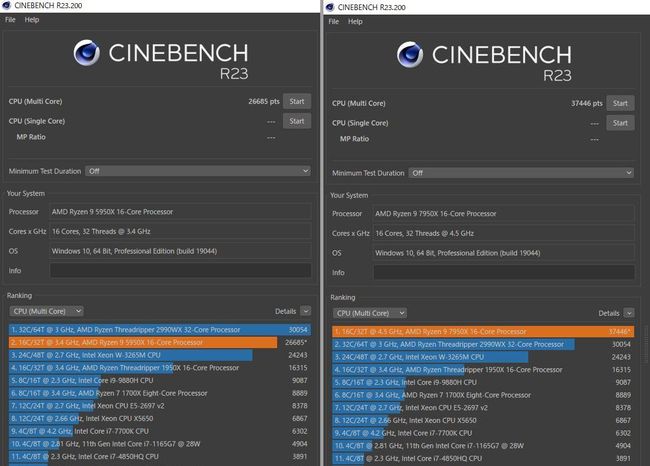
Task: Start Multi Core test in right window
Action: coord(620,103)
